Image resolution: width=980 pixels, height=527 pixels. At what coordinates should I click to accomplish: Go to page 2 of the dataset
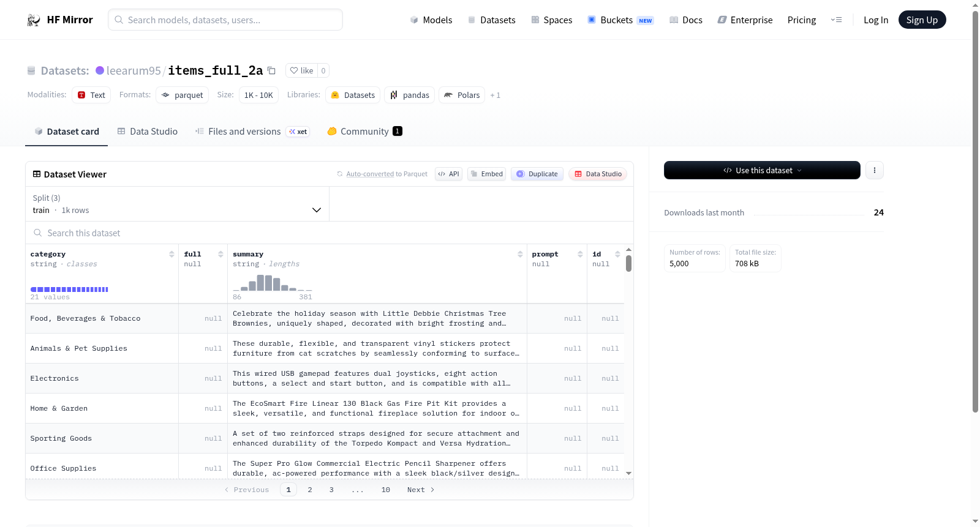(x=310, y=490)
